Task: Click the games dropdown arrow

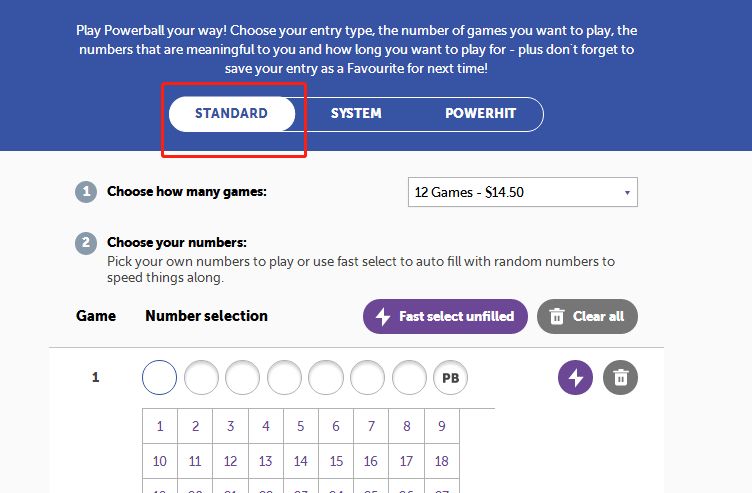Action: click(627, 193)
